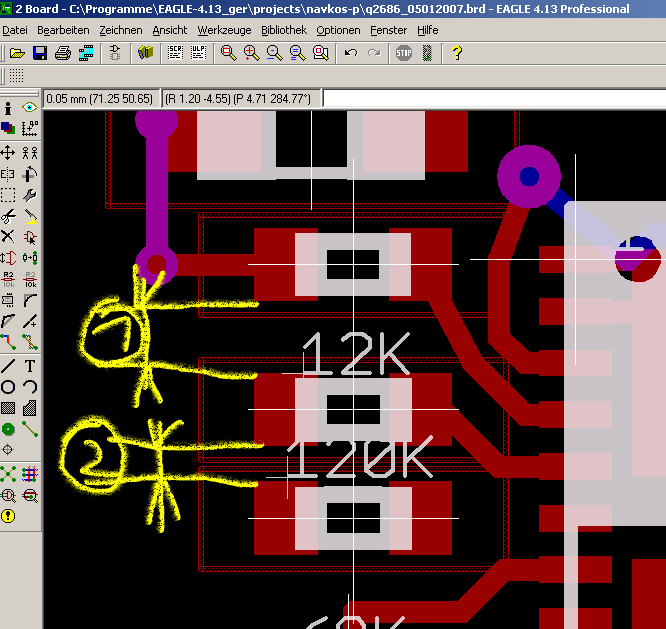Run a user program via the ULP icon
Viewport: 666px width, 629px height.
click(198, 53)
